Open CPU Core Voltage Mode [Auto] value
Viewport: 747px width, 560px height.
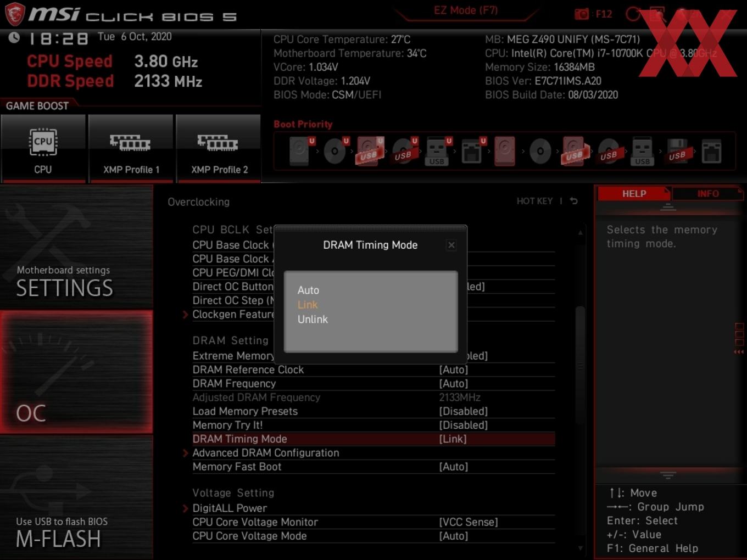tap(454, 536)
